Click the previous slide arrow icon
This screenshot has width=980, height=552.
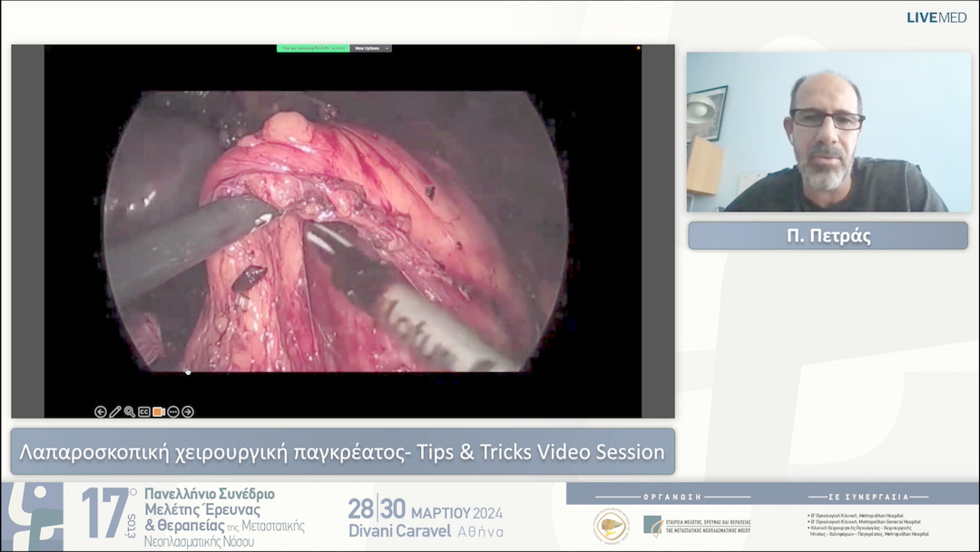pos(101,411)
